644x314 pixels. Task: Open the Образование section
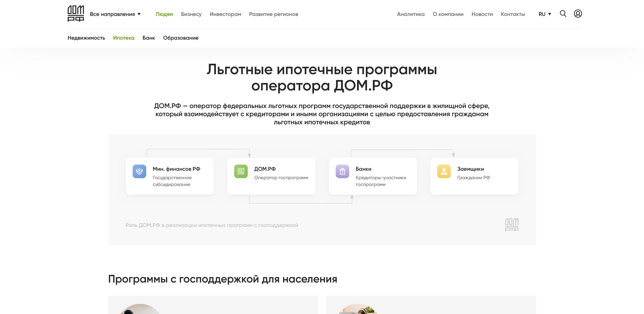tap(181, 38)
